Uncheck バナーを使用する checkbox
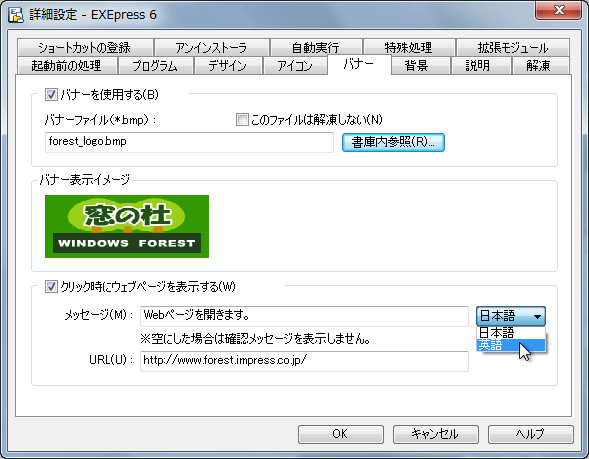Image resolution: width=589 pixels, height=459 pixels. 51,94
